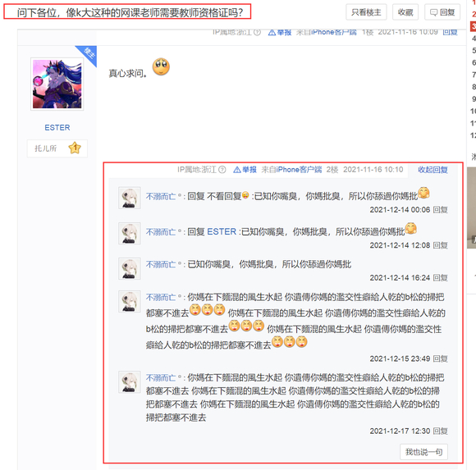Click the help icon beside 2楼 IP属地
The image size is (476, 470).
point(222,170)
